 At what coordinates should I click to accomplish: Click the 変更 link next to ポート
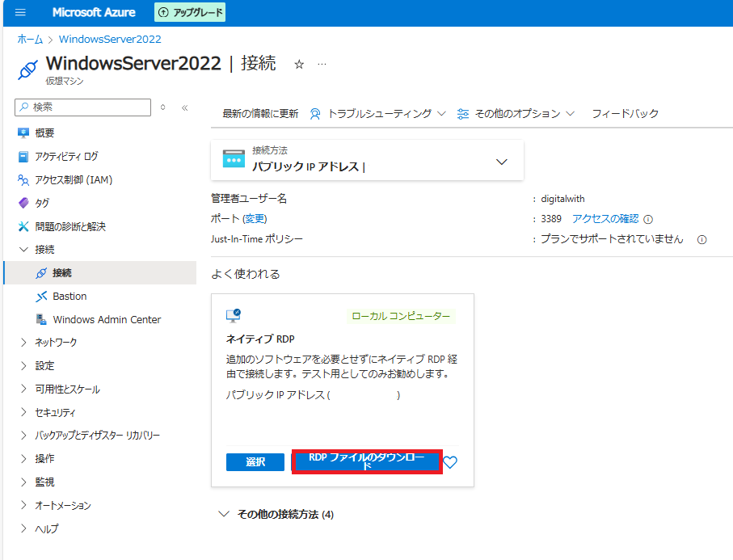click(255, 219)
